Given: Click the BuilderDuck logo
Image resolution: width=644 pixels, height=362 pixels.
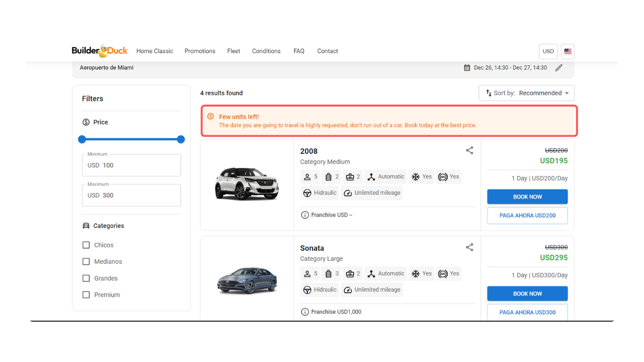Looking at the screenshot, I should click(x=100, y=51).
